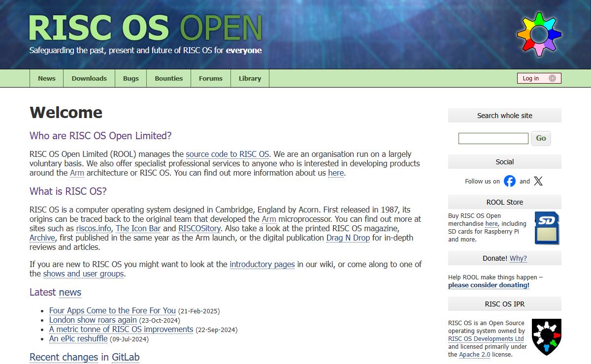This screenshot has height=364, width=591.
Task: Open 'London show roars again' article
Action: pyautogui.click(x=93, y=320)
